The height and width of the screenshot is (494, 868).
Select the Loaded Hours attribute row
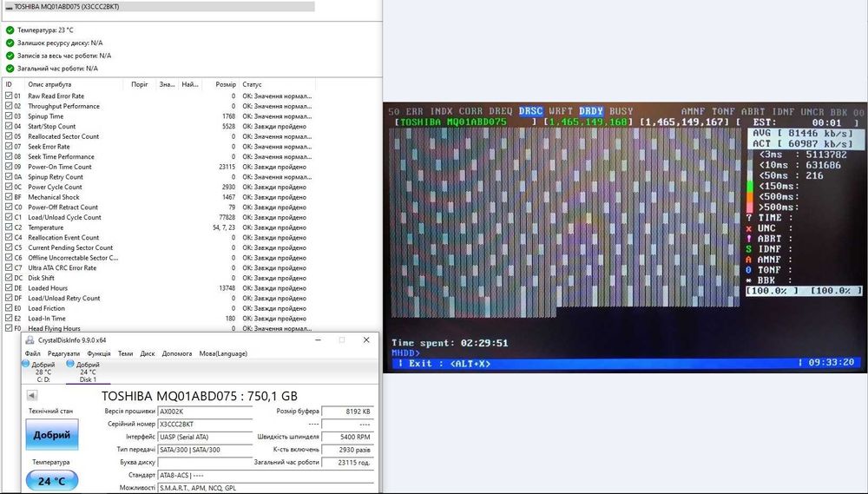[x=159, y=288]
